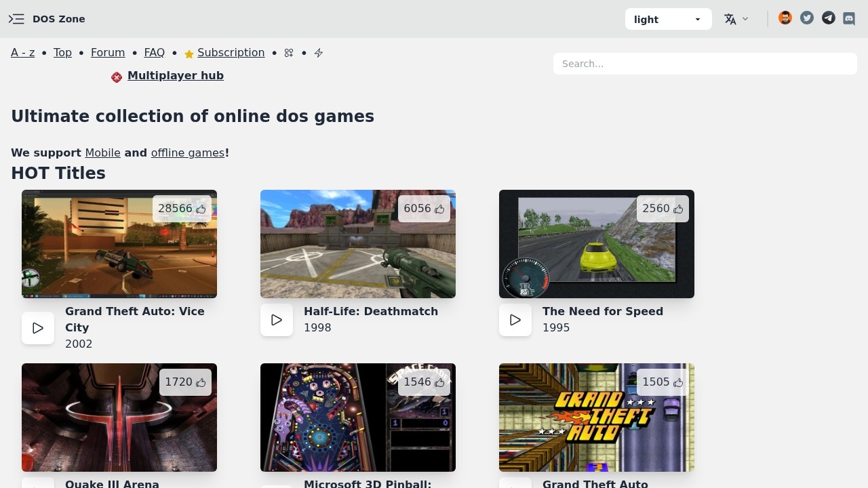This screenshot has height=488, width=868.
Task: Toggle like on the 1546 pinball badge
Action: click(424, 382)
